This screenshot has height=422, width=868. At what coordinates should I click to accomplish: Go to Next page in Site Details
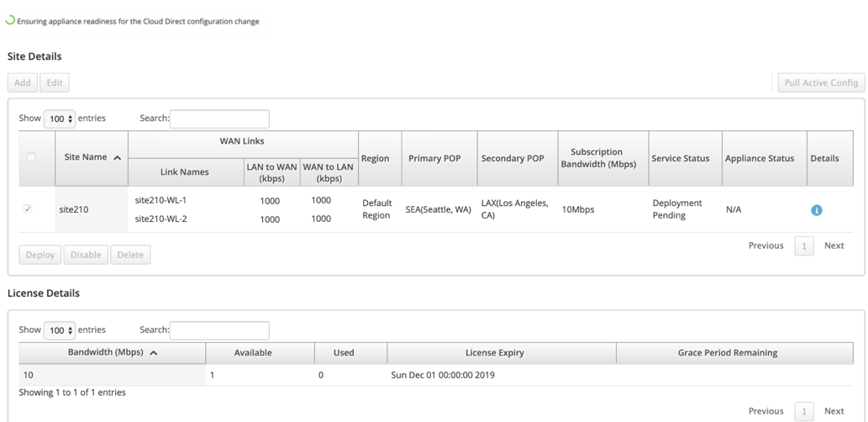click(x=834, y=245)
